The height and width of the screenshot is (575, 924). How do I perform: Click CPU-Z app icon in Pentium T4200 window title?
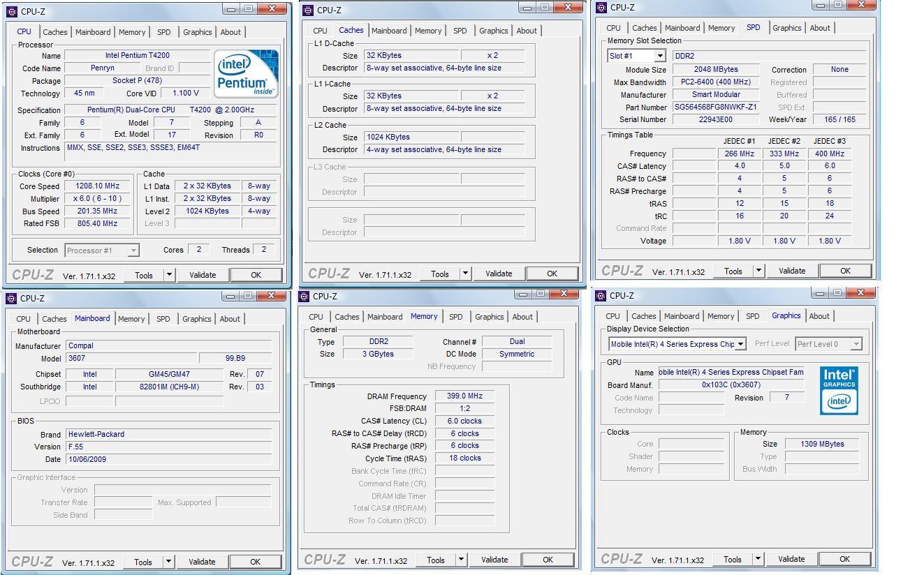click(12, 12)
